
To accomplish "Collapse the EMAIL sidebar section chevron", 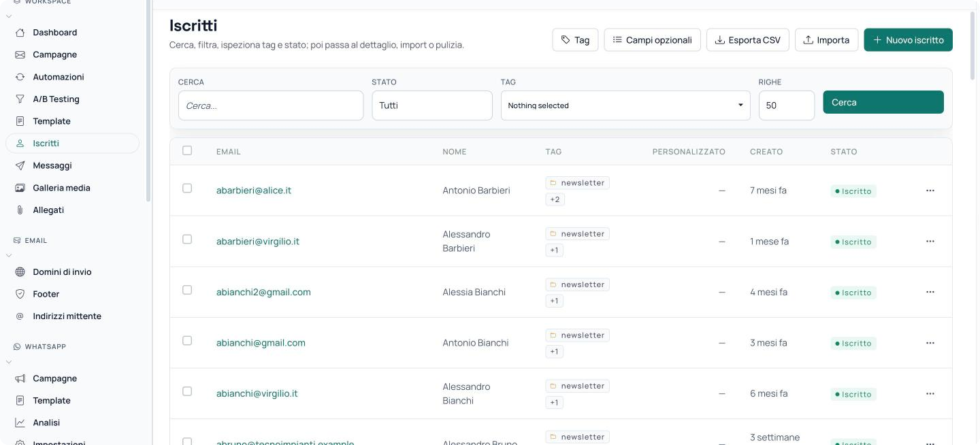I will 9,256.
